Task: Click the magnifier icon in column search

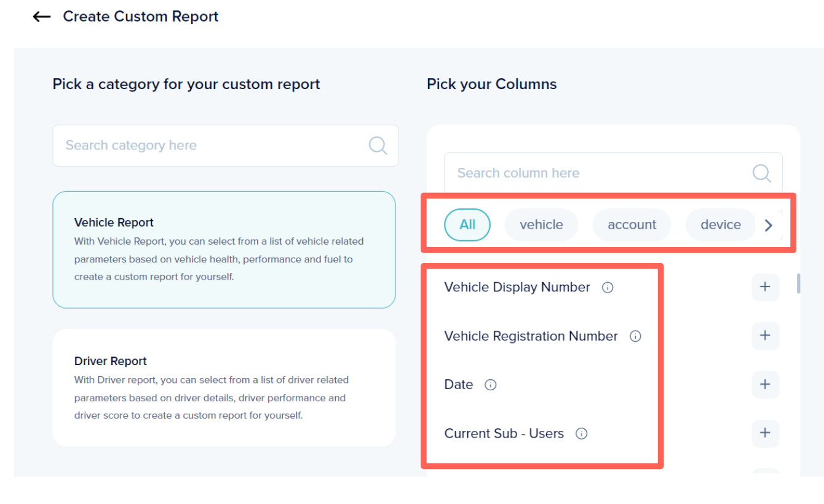Action: [x=761, y=173]
